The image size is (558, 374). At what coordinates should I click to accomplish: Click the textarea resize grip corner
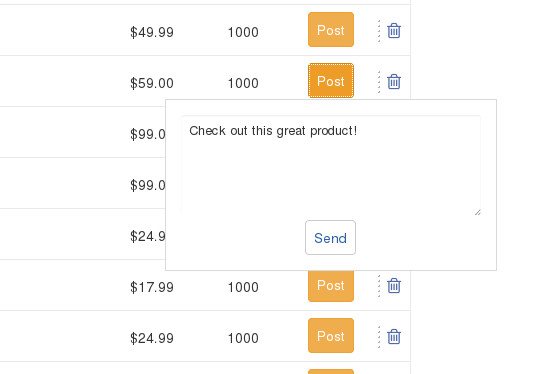(478, 212)
